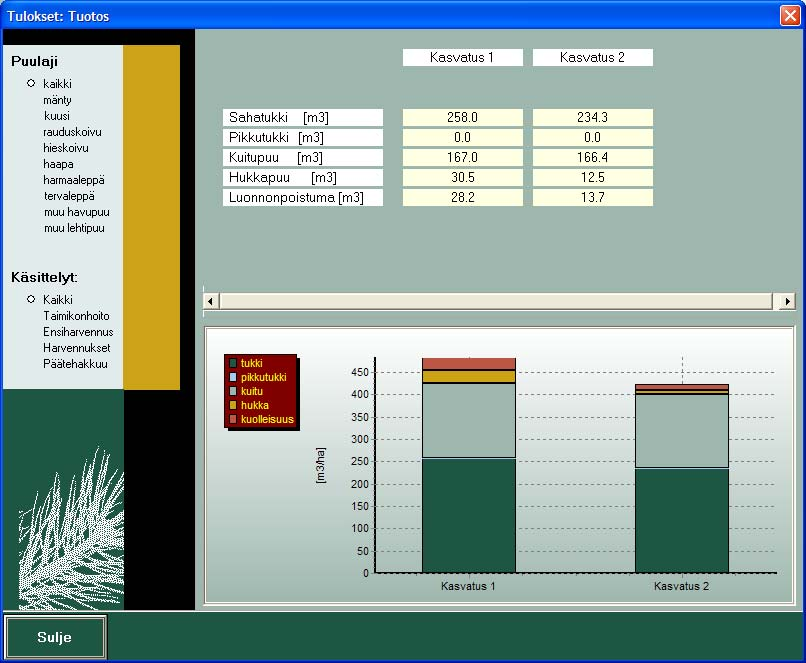Click the 'kuolleisuus' legend color swatch

[x=233, y=419]
